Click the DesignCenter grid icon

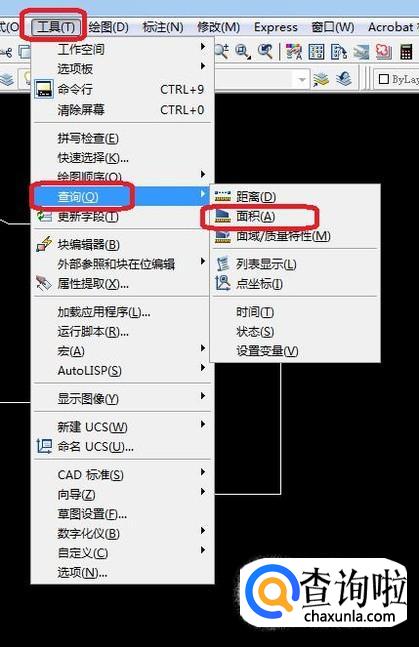pyautogui.click(x=316, y=52)
